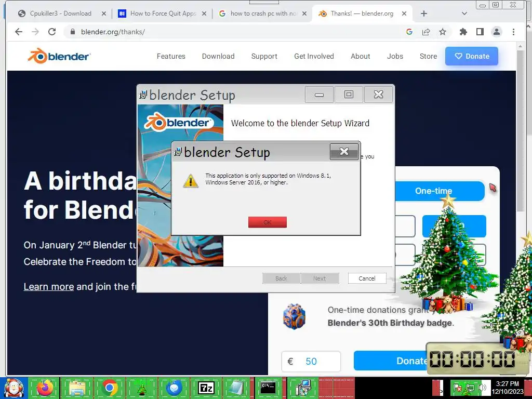Image resolution: width=532 pixels, height=399 pixels.
Task: Launch Firefox from the taskbar
Action: [45, 388]
